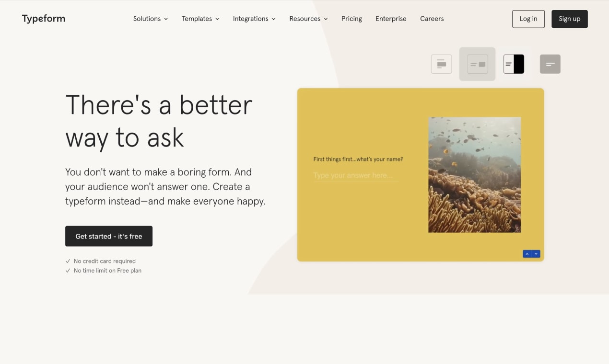Viewport: 609px width, 364px height.
Task: Click the down arrow in form preview
Action: 536,254
